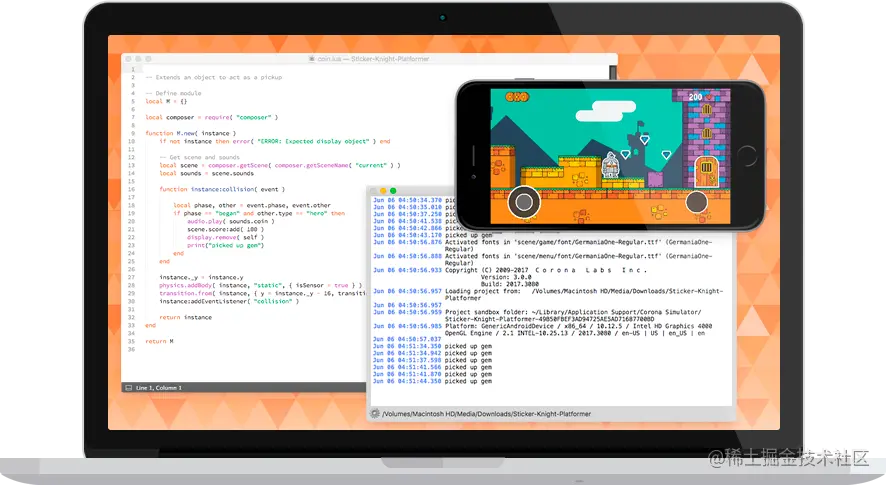Viewport: 886px width, 485px height.
Task: Minimize the console window with the yellow button
Action: (383, 191)
